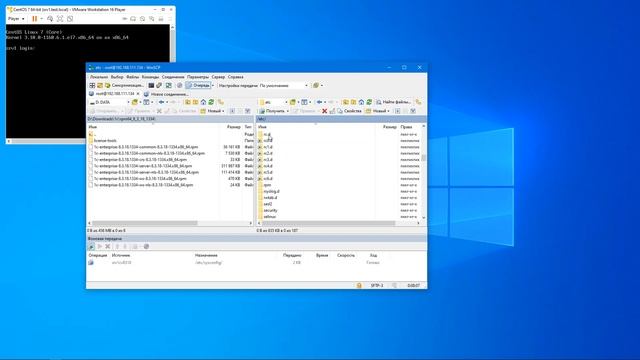Select the selinux folder in the remote panel

269,217
